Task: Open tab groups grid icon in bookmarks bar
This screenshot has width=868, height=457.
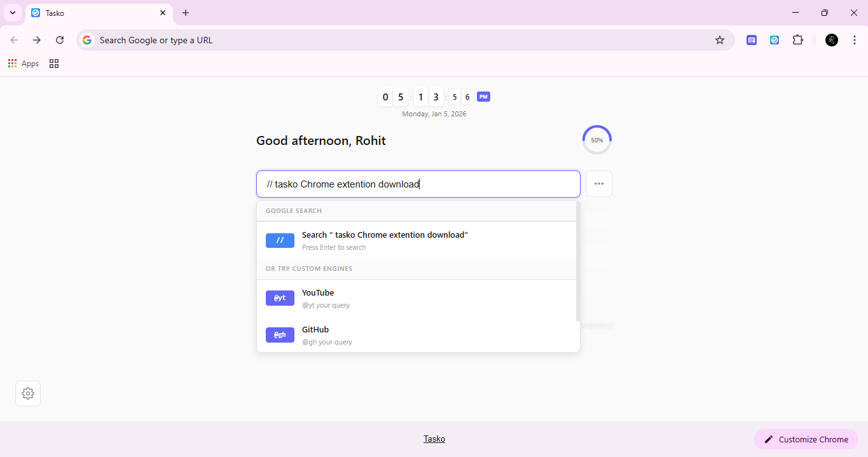Action: click(54, 64)
